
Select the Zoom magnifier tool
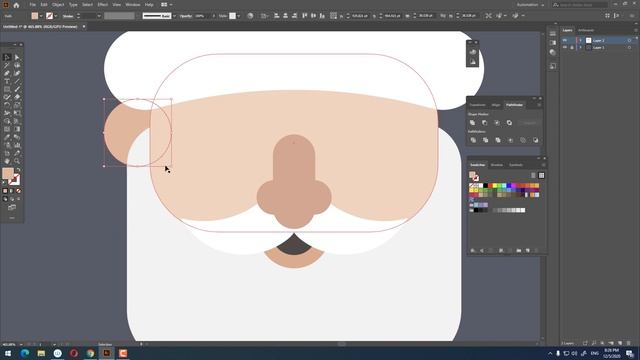point(17,161)
